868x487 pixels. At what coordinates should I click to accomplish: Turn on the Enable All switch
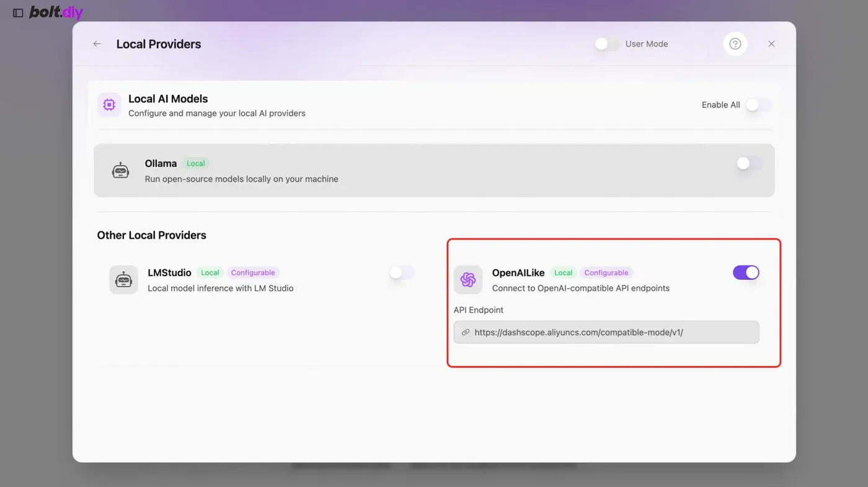(x=758, y=105)
